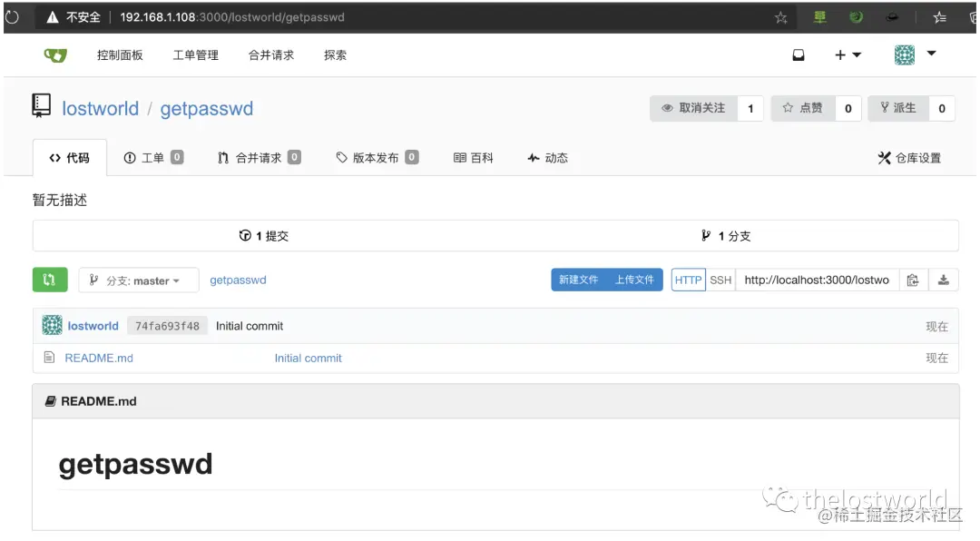Toggle the 点赞 star button
Image resolution: width=980 pixels, height=541 pixels.
803,108
